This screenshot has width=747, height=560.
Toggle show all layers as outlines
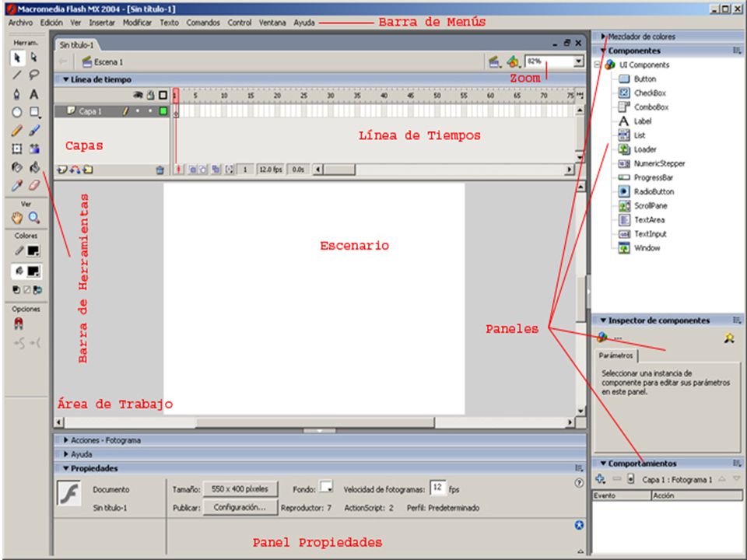click(x=163, y=95)
